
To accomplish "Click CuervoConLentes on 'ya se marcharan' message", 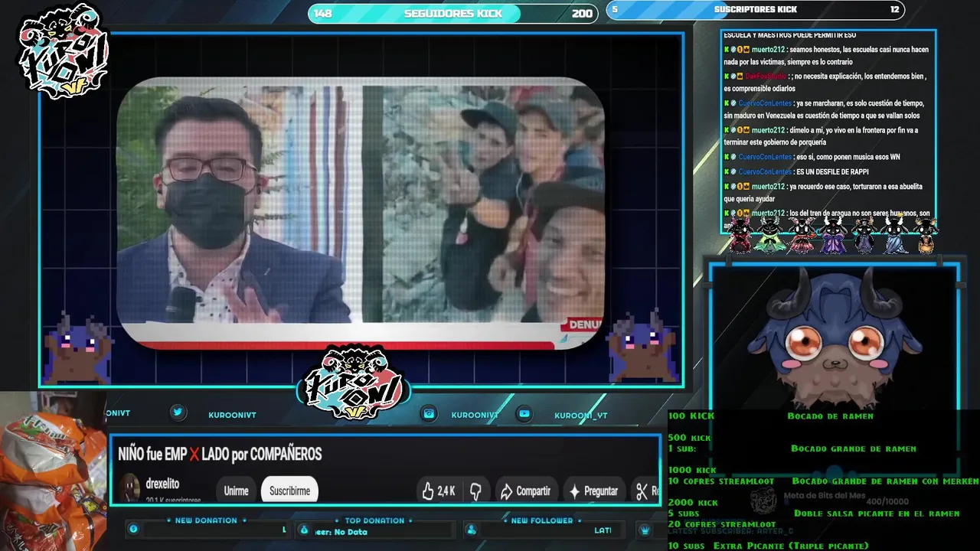I will (765, 103).
